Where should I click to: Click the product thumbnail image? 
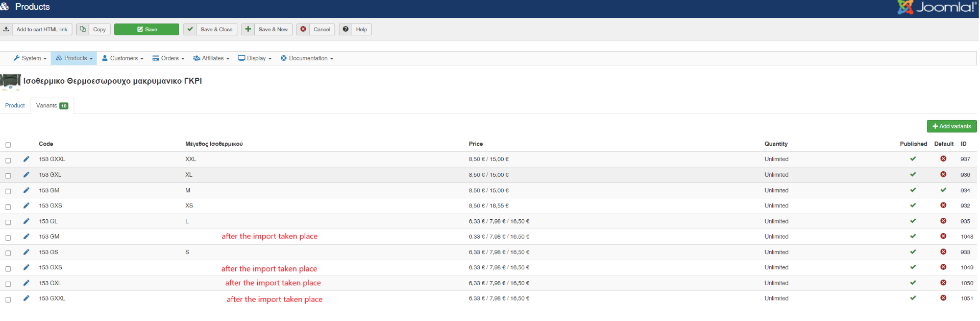click(x=10, y=82)
